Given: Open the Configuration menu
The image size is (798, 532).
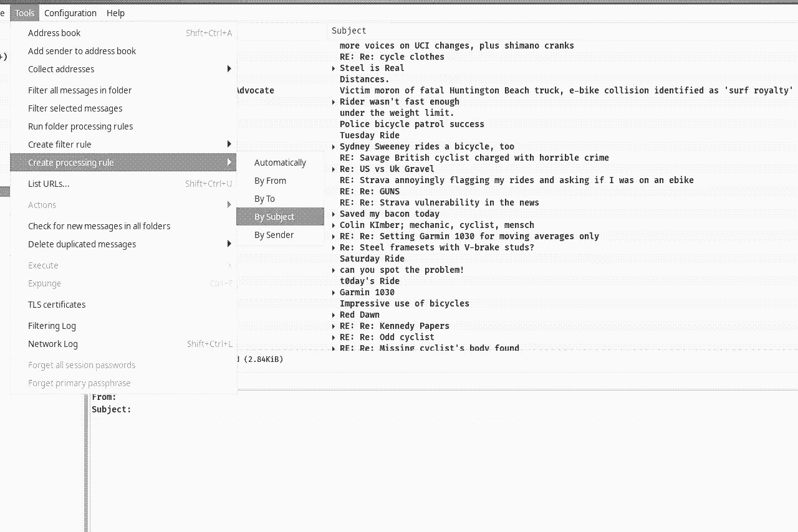Looking at the screenshot, I should (x=70, y=12).
